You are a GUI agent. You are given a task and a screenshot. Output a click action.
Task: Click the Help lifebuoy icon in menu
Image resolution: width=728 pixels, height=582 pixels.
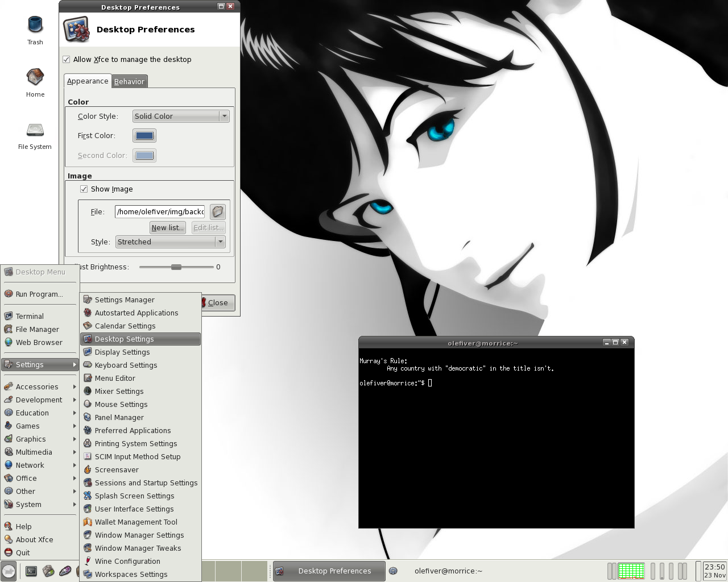pos(9,526)
